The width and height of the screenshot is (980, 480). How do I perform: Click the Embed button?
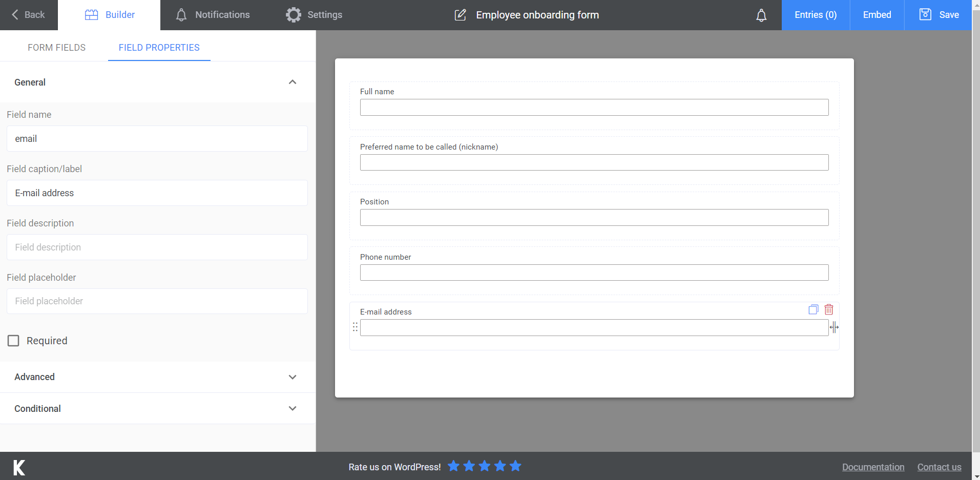coord(877,15)
